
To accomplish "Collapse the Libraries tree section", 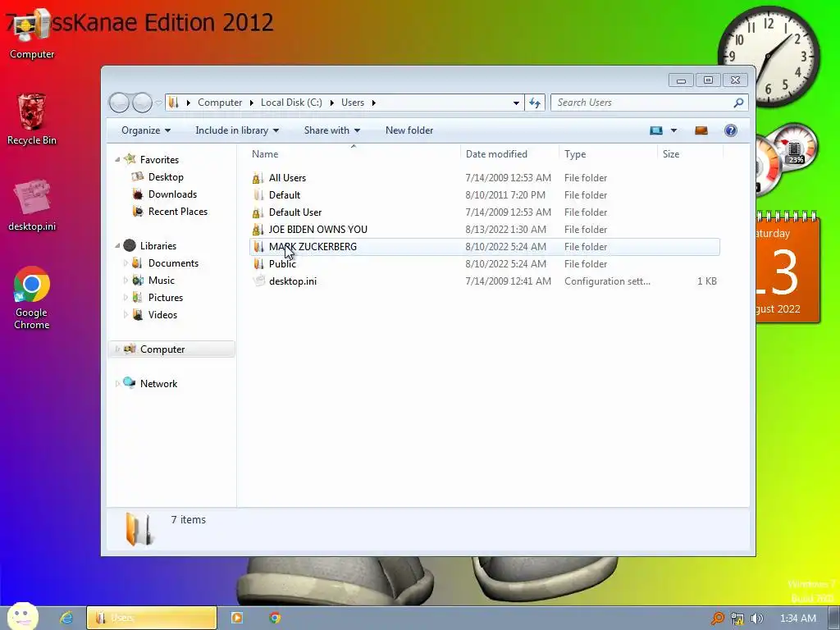I will point(117,246).
